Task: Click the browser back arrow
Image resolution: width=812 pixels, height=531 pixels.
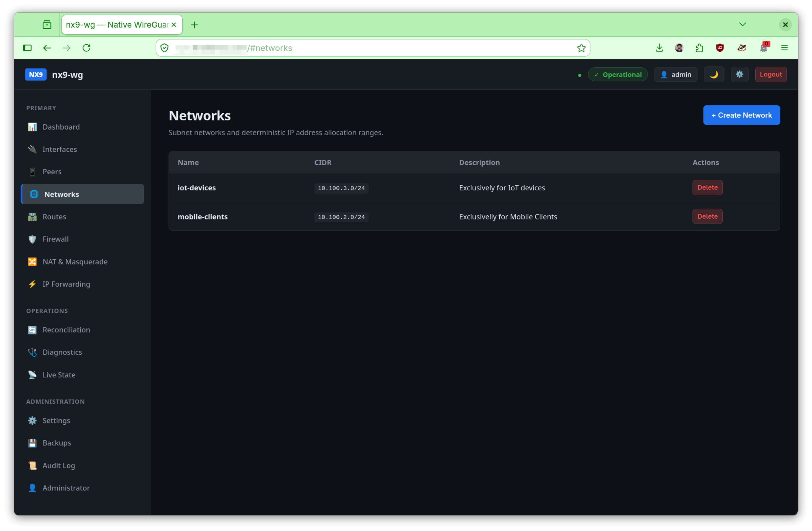Action: coord(47,48)
